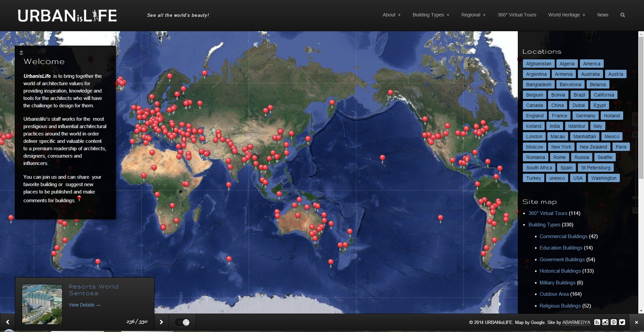Click the URBANisLIFE logo
Image resolution: width=644 pixels, height=332 pixels.
coord(67,15)
